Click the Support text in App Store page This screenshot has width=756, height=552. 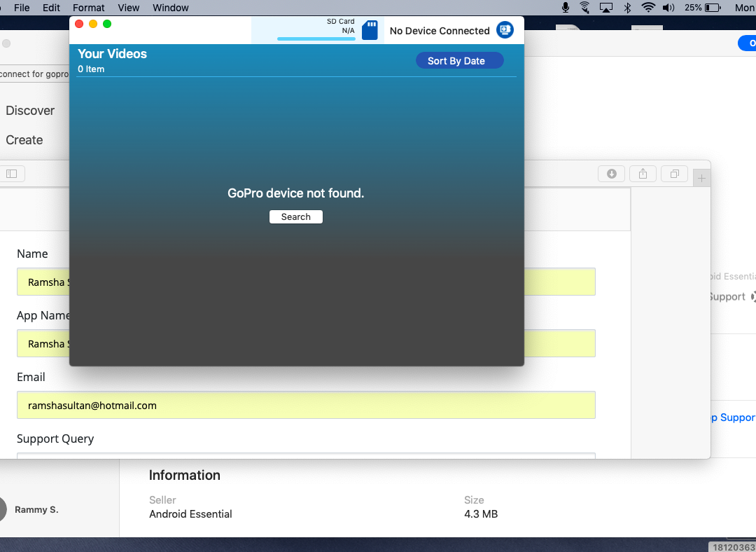point(728,297)
